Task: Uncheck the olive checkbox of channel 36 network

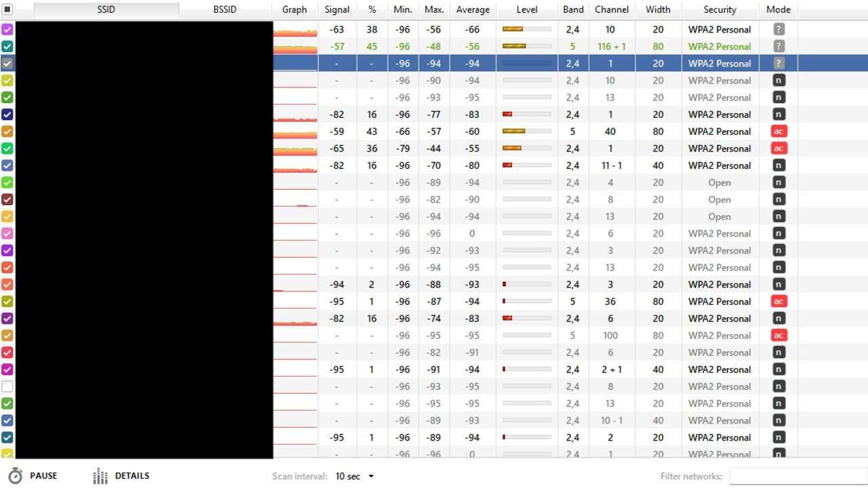Action: [7, 301]
